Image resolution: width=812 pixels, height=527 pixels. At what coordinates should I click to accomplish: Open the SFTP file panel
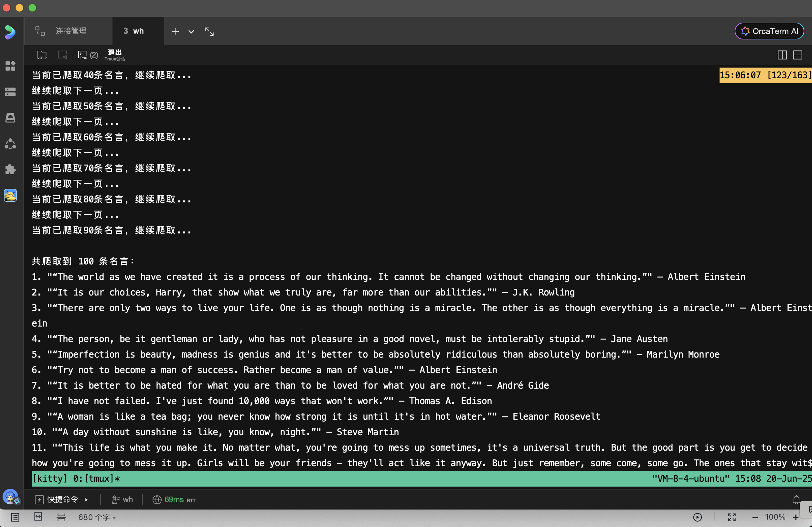coord(42,55)
